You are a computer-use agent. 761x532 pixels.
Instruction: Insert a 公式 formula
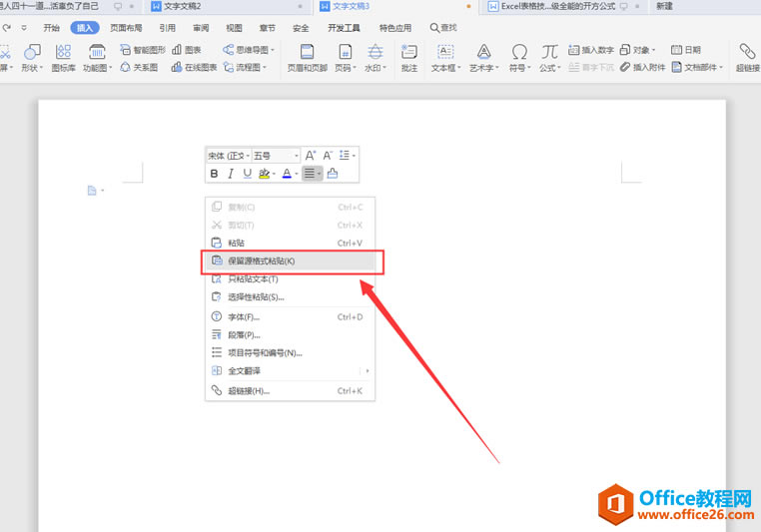[550, 58]
